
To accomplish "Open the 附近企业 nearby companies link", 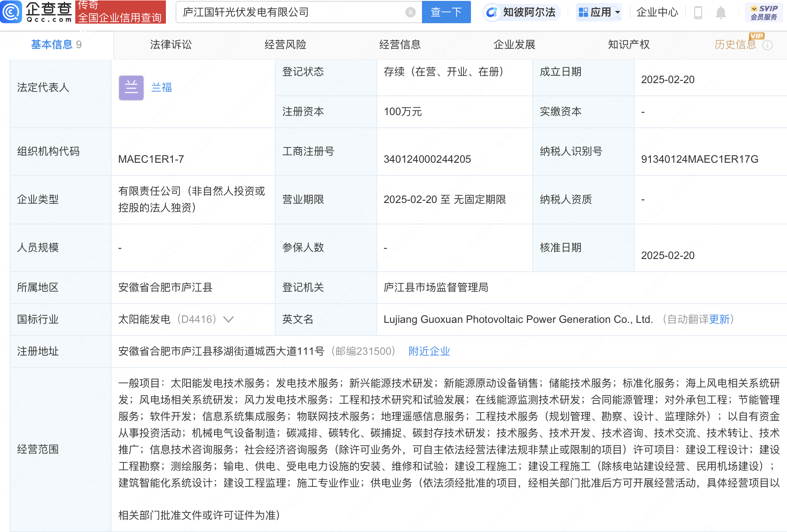I will [x=429, y=351].
